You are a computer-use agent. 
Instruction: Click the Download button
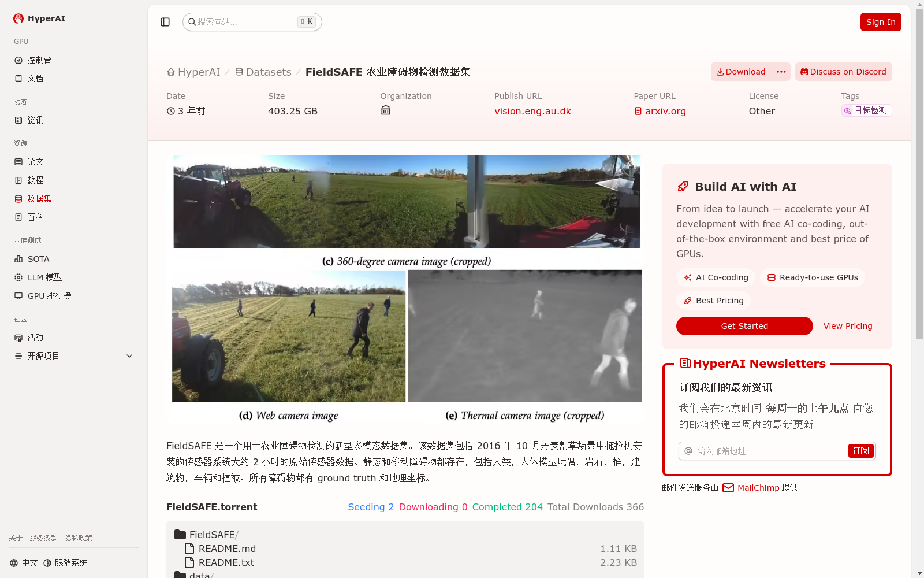(741, 72)
